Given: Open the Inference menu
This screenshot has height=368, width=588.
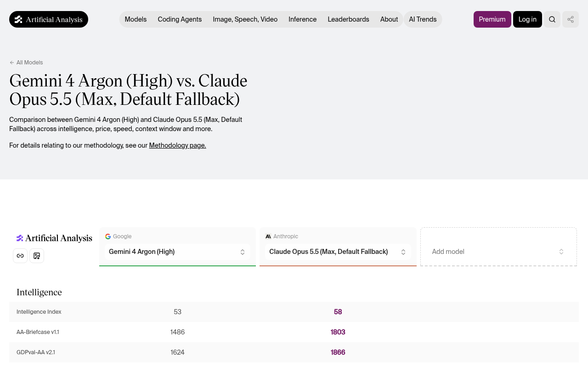Looking at the screenshot, I should (303, 19).
